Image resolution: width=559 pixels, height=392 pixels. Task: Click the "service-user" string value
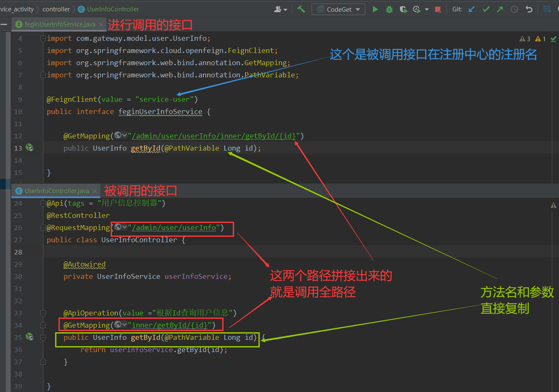pos(165,99)
